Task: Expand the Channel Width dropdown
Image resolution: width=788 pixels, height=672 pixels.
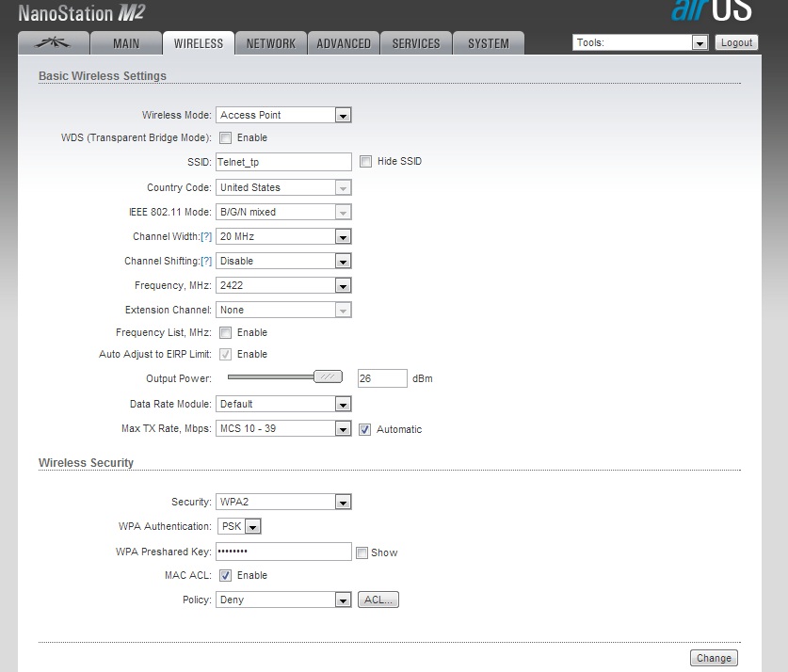Action: 283,236
